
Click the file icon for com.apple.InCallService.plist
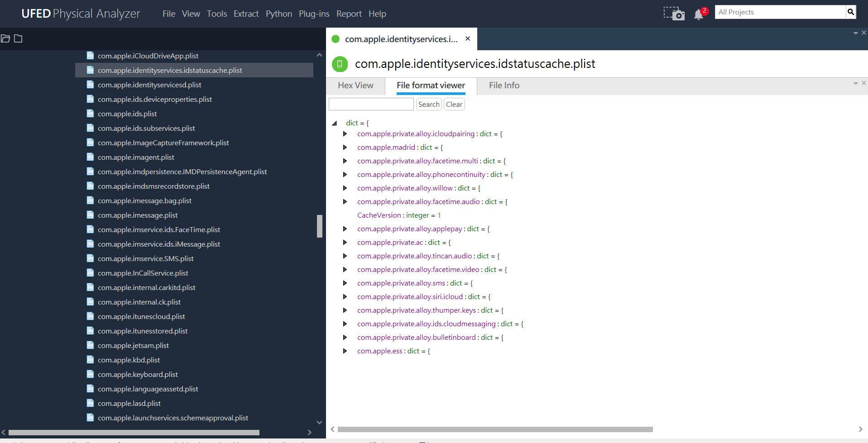point(90,273)
